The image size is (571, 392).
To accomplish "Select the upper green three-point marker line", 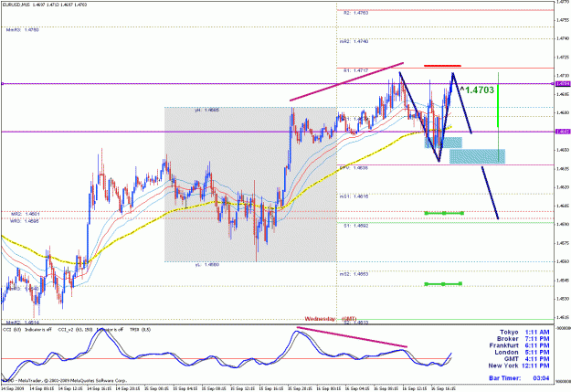I will (444, 213).
